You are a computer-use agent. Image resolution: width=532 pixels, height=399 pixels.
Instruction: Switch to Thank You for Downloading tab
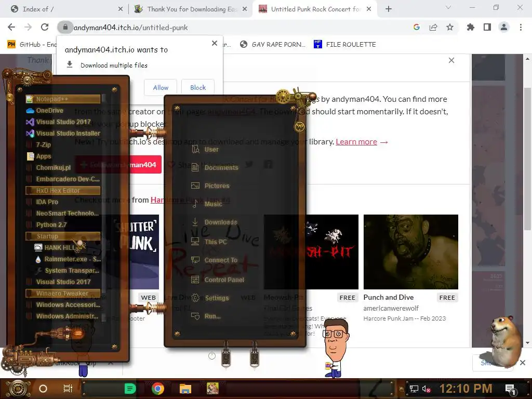(192, 9)
